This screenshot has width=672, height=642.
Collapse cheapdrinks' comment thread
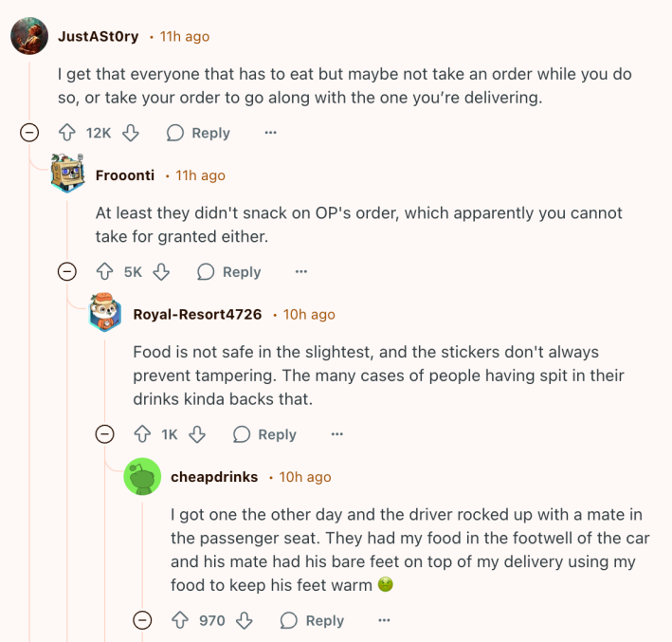click(x=142, y=620)
